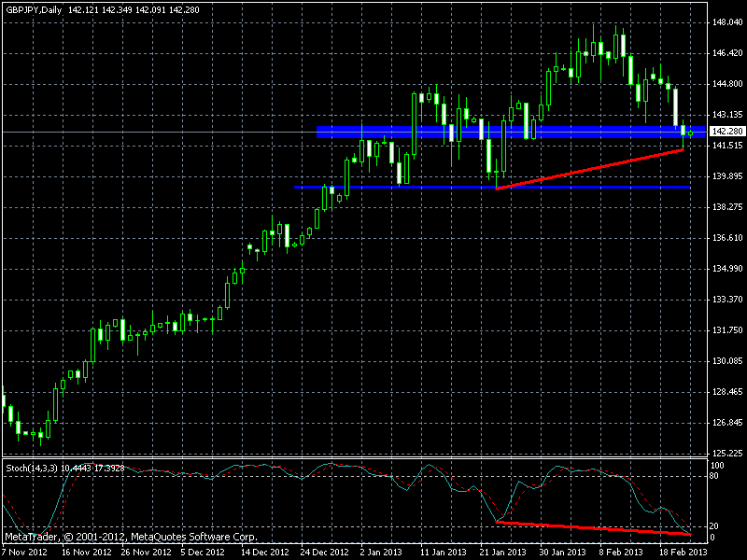Click the GBPJPY,Daily chart title text
This screenshot has height=560, width=747.
[x=34, y=9]
